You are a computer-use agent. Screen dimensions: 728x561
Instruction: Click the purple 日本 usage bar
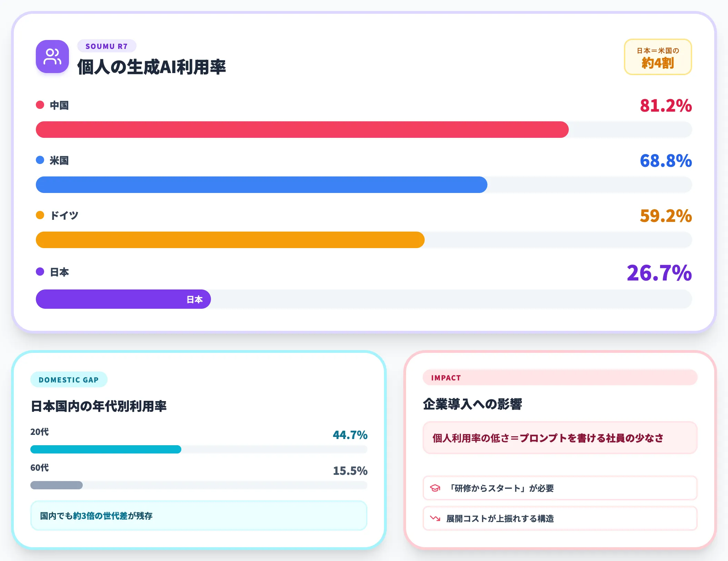click(x=123, y=299)
